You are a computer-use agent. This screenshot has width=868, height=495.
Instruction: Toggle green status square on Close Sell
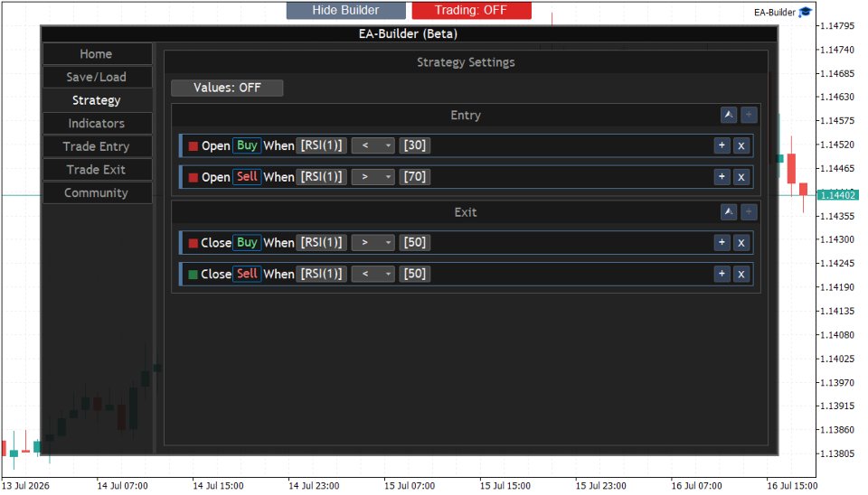coord(193,275)
